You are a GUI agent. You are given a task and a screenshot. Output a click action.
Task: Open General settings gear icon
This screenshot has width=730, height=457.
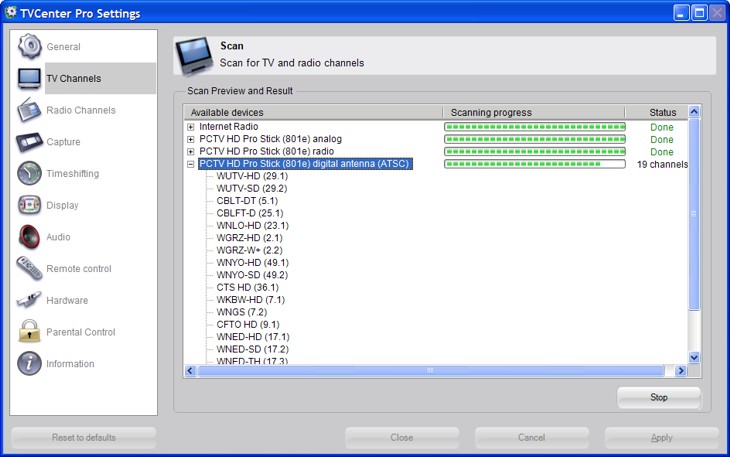(x=30, y=46)
